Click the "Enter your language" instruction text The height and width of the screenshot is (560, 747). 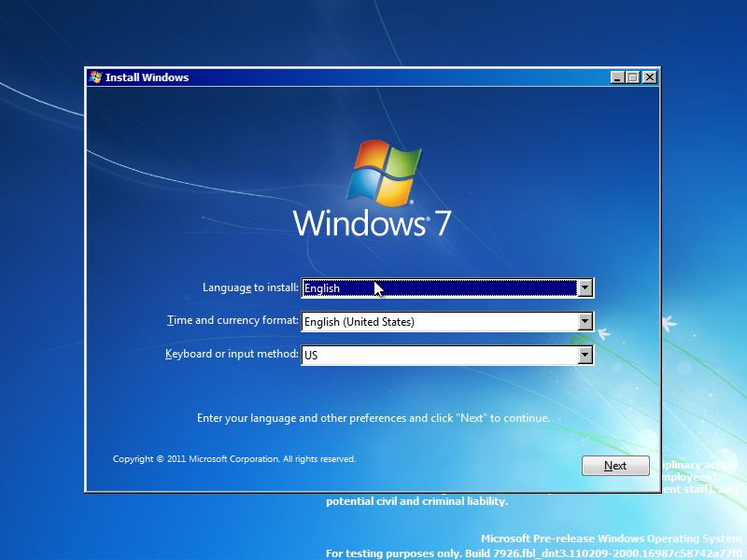(x=373, y=417)
